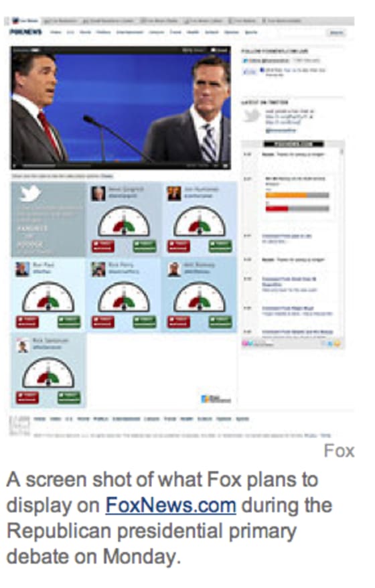This screenshot has width=375, height=588.
Task: Click the play control on the debate video
Action: pos(15,165)
